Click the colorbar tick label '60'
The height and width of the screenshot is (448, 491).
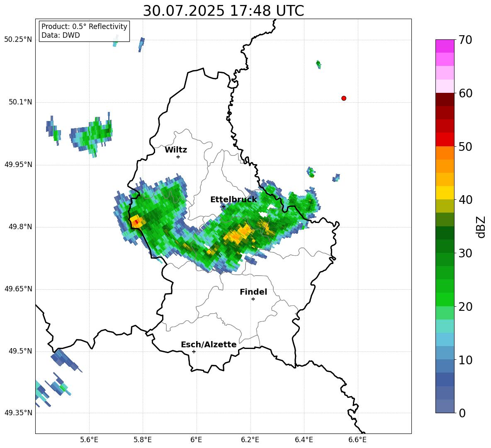(x=465, y=93)
